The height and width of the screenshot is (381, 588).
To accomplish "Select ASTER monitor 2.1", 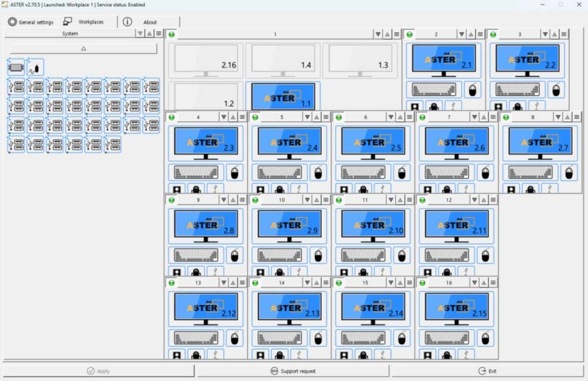I will point(444,60).
